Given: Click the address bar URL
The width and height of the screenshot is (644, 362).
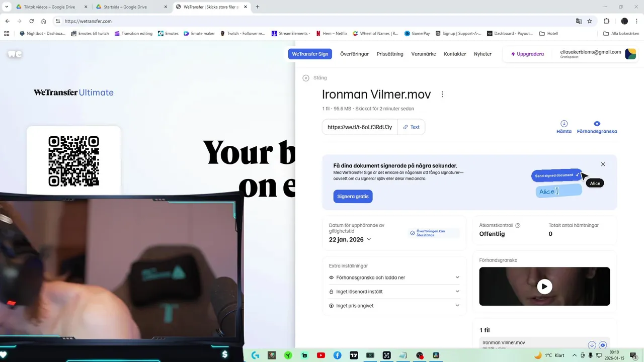Looking at the screenshot, I should [x=88, y=21].
